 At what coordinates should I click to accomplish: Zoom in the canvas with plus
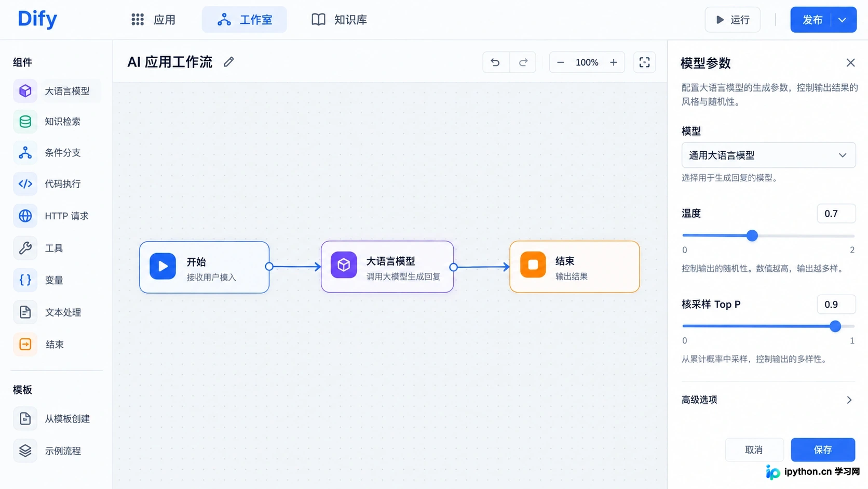click(x=614, y=62)
